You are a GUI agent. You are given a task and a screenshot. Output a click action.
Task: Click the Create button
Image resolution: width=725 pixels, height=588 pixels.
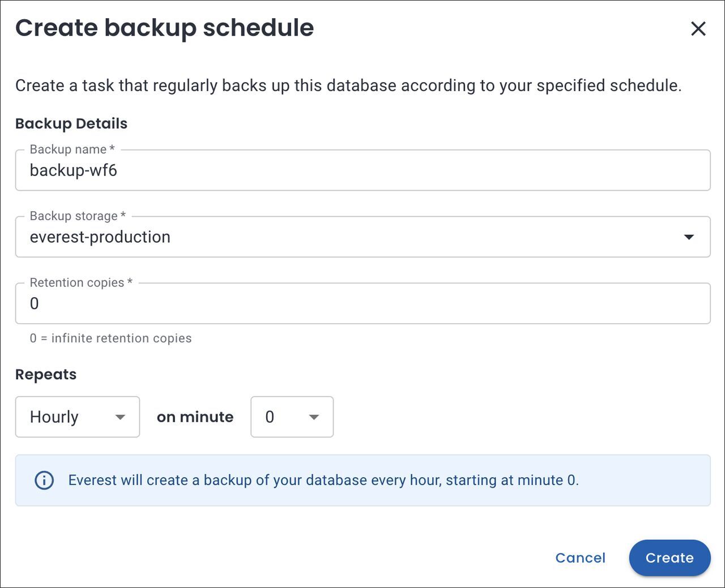pos(669,557)
